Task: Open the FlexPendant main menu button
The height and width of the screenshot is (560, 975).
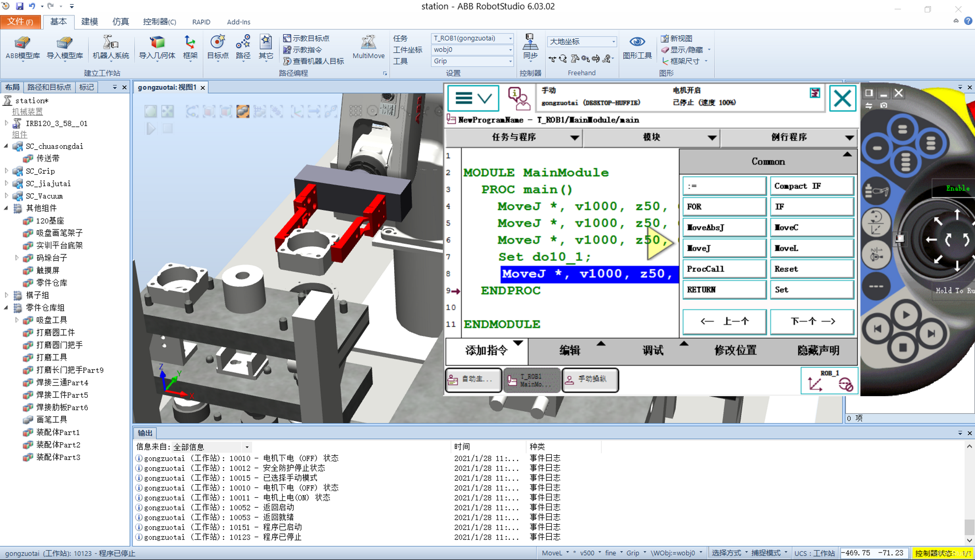Action: pyautogui.click(x=473, y=98)
